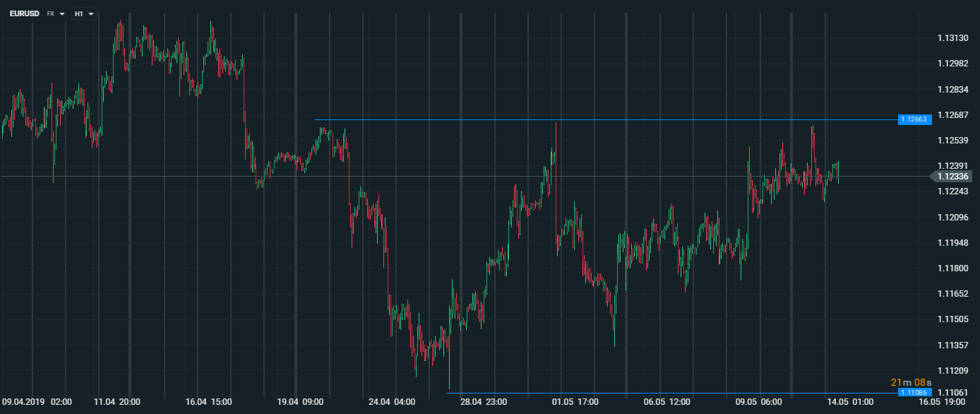Click the EURUSD symbol name
The height and width of the screenshot is (414, 980).
pos(25,13)
